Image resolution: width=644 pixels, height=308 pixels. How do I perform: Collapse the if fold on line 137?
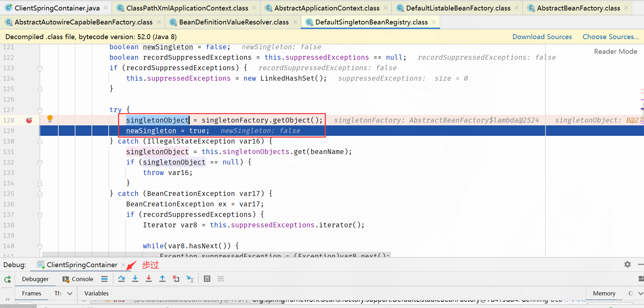pyautogui.click(x=40, y=215)
